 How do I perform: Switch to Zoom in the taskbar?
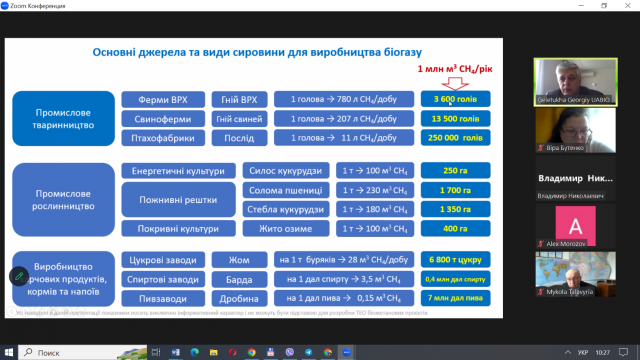tap(347, 352)
